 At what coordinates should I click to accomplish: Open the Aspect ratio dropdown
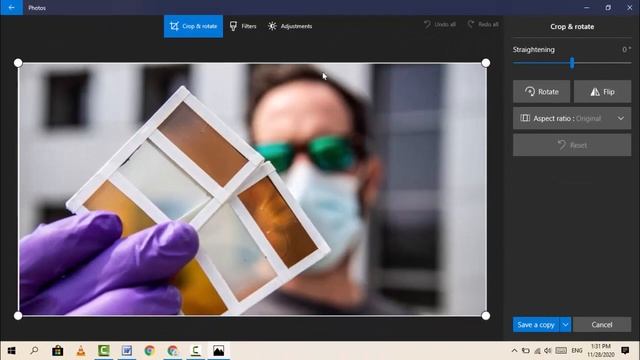click(x=572, y=118)
